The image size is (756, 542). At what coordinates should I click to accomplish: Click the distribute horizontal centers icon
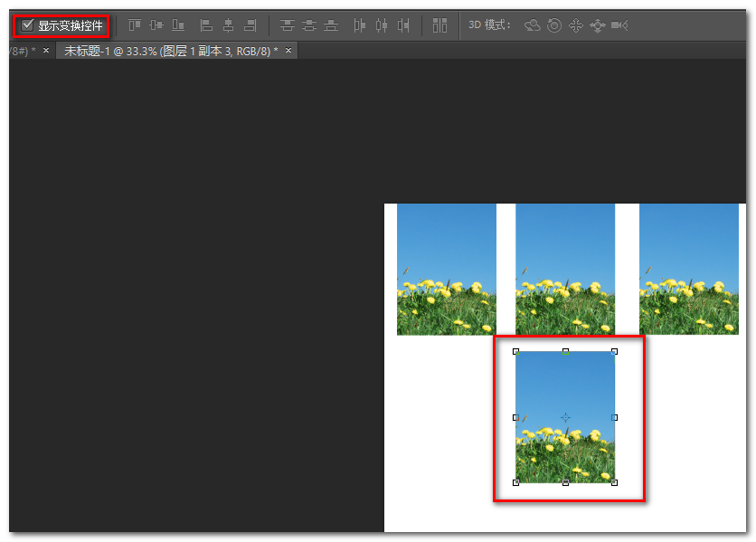(382, 24)
